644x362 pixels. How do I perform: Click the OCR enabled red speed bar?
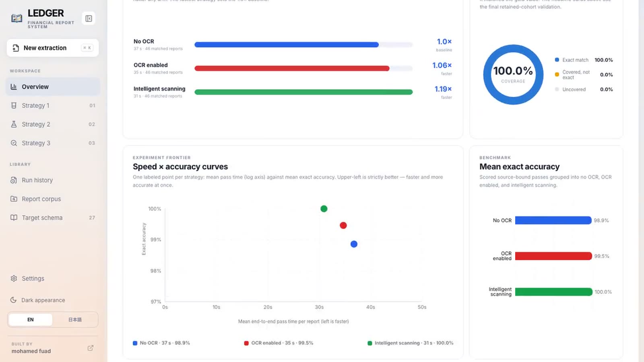coord(292,68)
